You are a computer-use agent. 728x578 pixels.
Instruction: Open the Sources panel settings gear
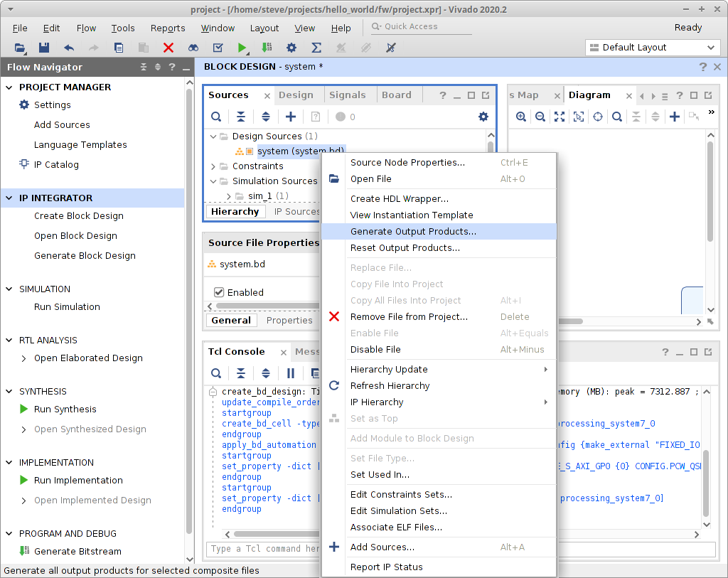point(483,117)
